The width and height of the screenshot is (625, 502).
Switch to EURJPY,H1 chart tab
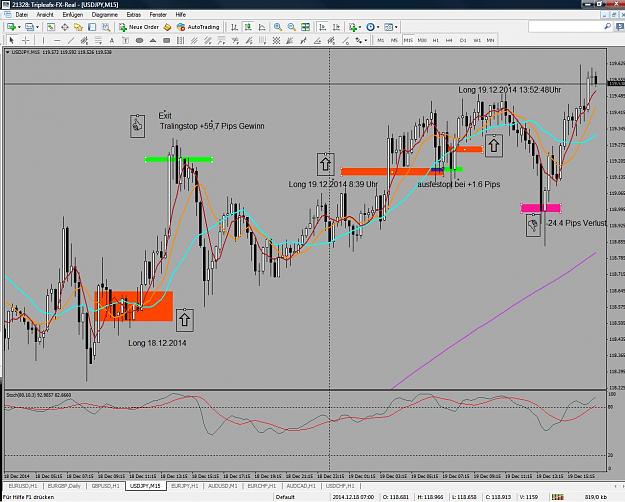[x=185, y=486]
